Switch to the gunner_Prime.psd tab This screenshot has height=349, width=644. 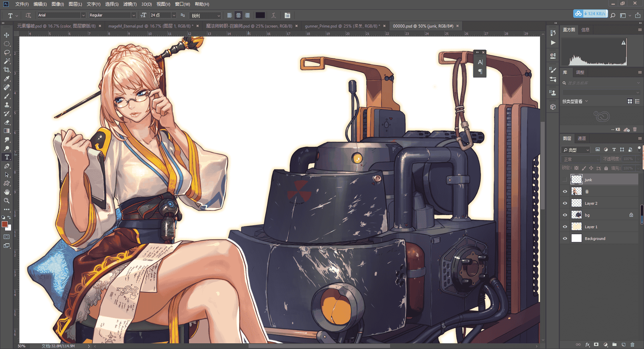click(342, 26)
